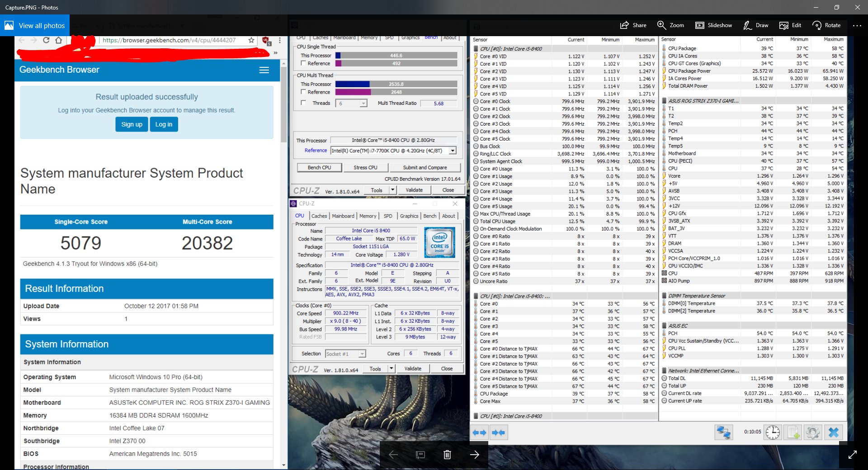
Task: Enter fullscreen using the diagonal arrows icon
Action: [x=853, y=455]
